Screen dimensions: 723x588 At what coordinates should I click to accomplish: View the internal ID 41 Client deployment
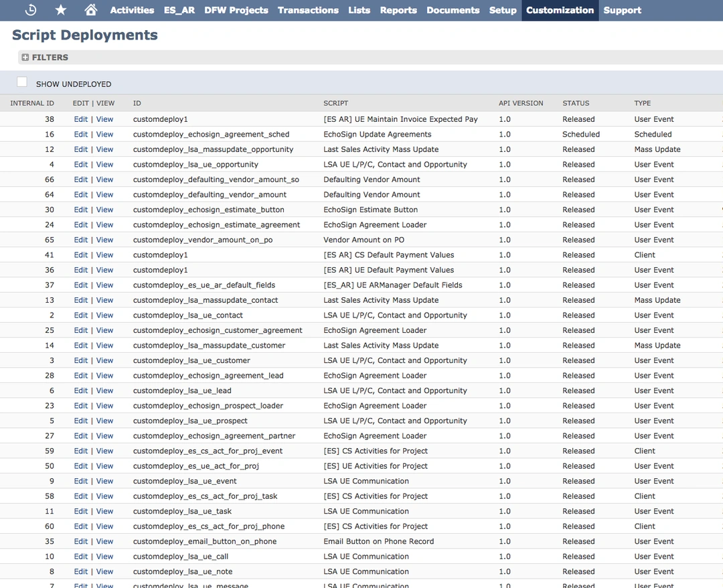(104, 254)
